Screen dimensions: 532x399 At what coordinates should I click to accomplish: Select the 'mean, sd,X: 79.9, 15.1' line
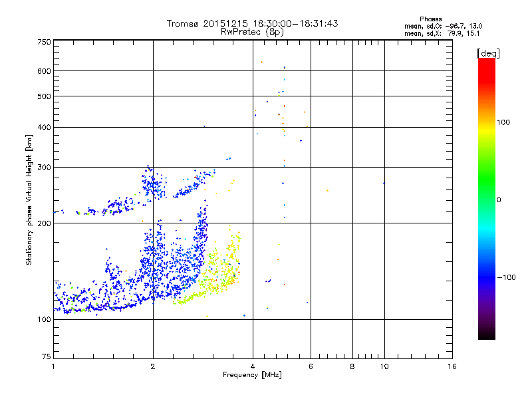coord(442,33)
